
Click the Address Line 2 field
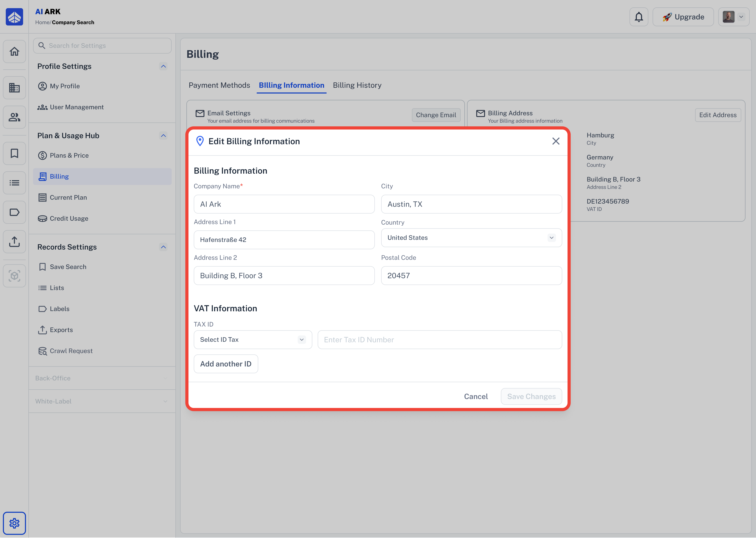(x=284, y=276)
